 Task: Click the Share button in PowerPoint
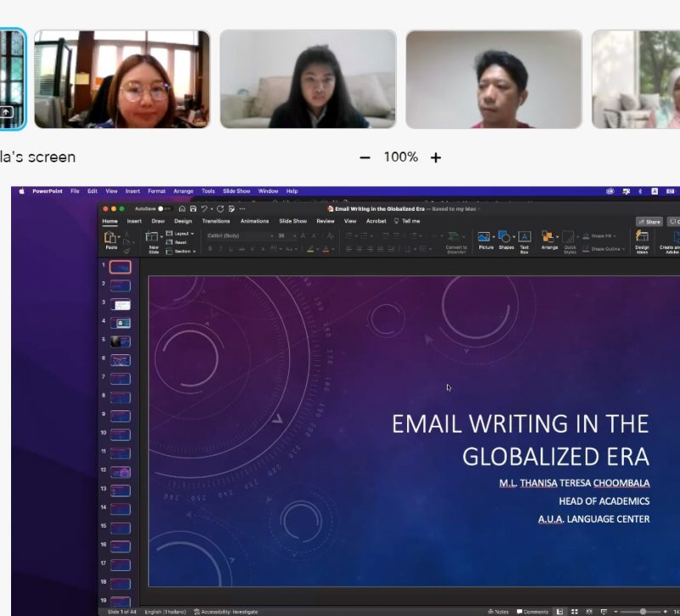point(649,222)
